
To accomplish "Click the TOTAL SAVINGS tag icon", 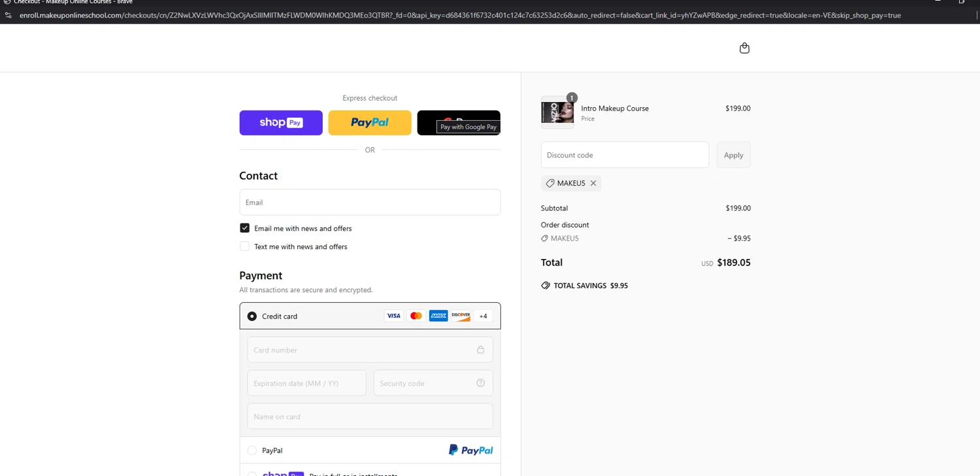I will (x=546, y=286).
